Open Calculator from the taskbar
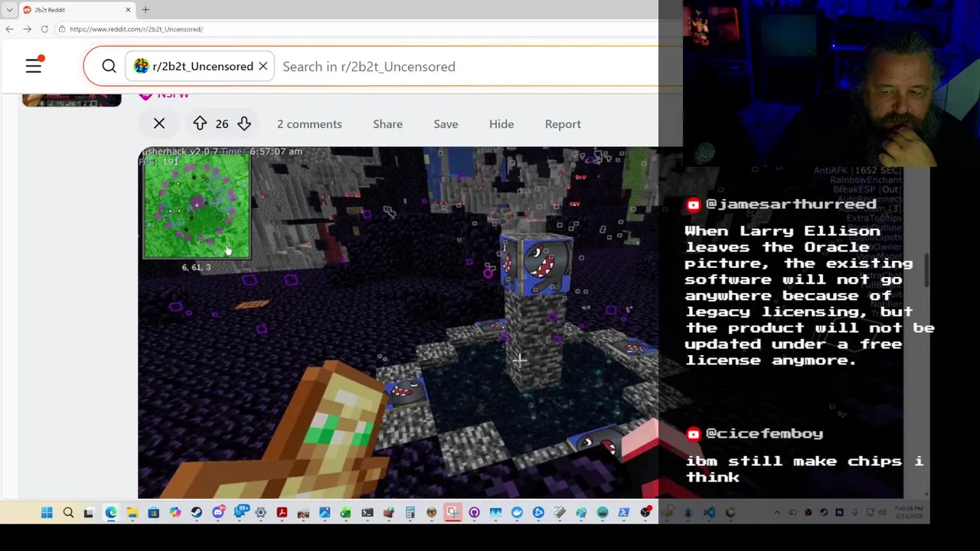This screenshot has height=551, width=980. coord(410,513)
